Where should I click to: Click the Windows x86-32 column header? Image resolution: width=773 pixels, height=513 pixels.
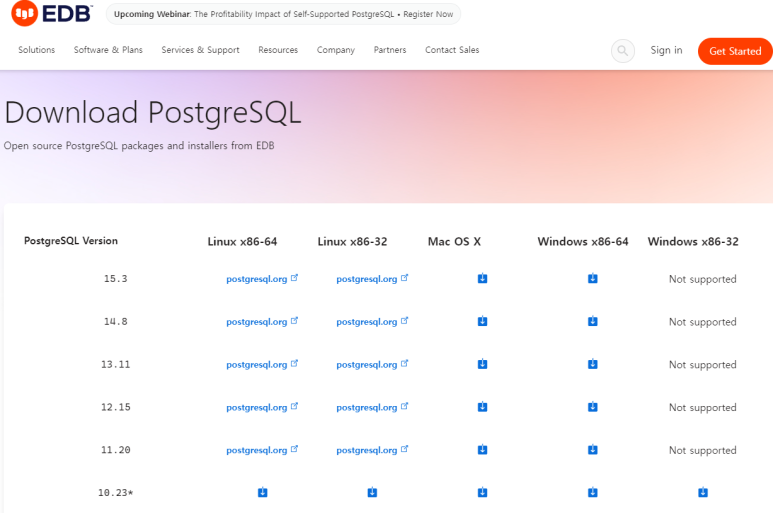693,241
